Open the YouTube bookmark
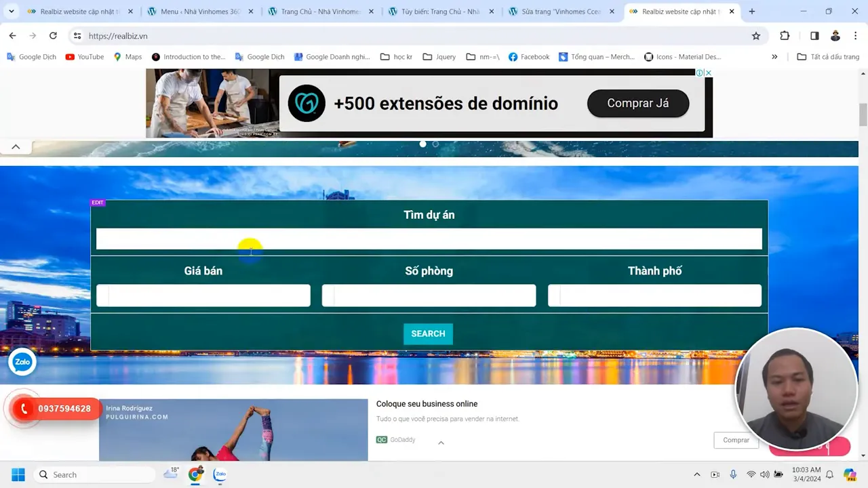Viewport: 868px width, 488px height. pos(85,57)
